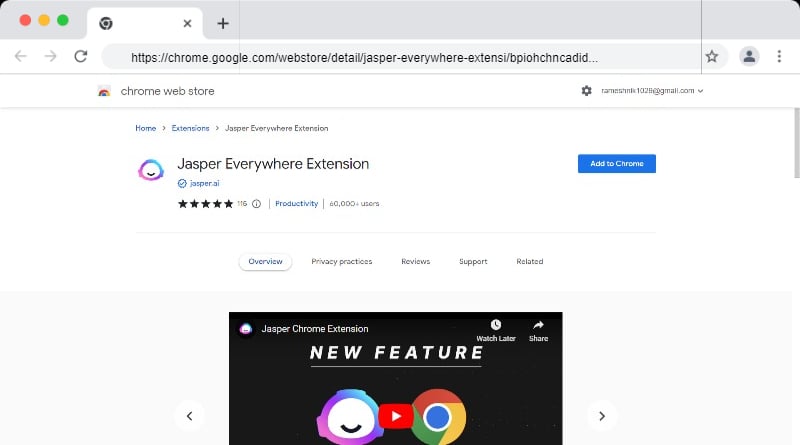Play the Jasper Chrome Extension video
The image size is (800, 445).
[395, 416]
